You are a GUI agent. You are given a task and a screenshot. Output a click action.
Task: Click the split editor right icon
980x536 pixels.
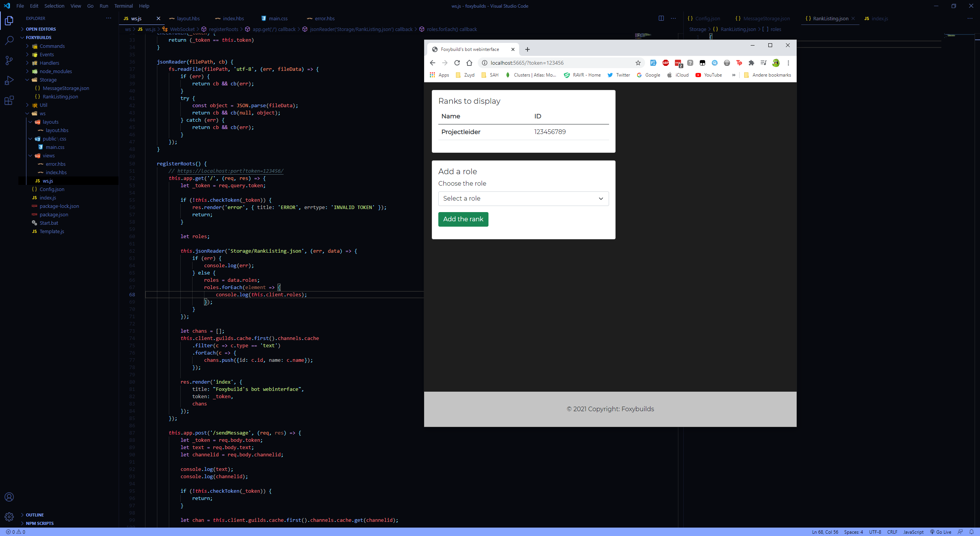(x=661, y=18)
